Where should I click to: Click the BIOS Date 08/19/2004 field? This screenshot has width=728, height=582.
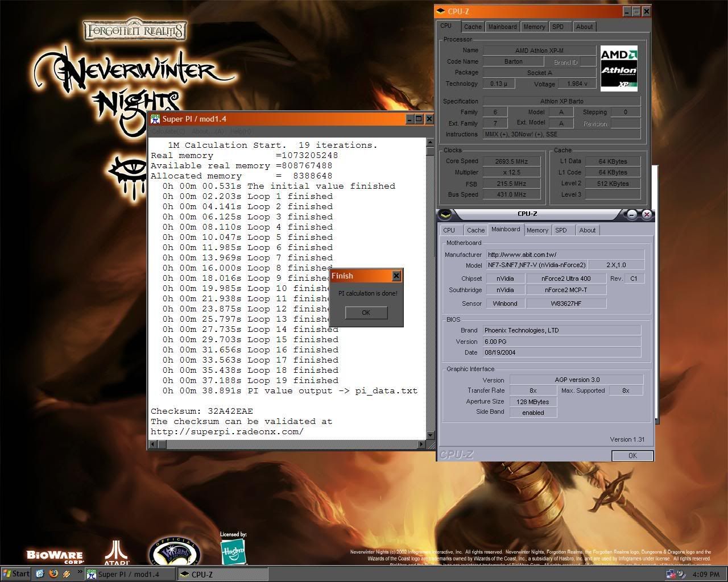(562, 352)
